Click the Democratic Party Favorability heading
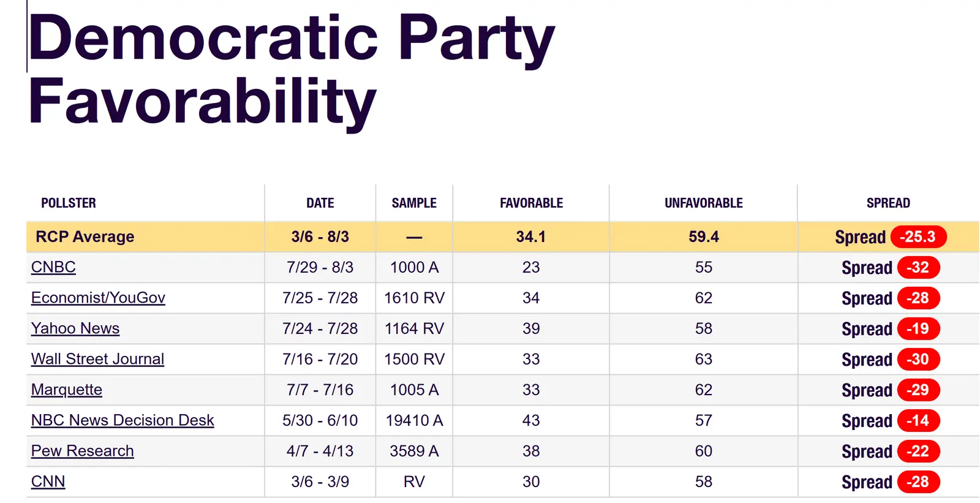Screen dimensions: 980x503 [x=291, y=69]
